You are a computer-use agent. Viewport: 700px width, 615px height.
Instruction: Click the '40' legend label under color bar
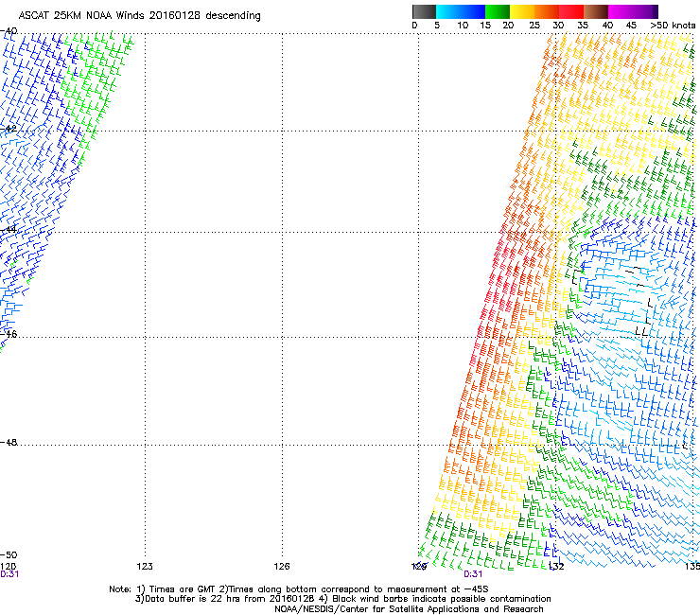[607, 26]
